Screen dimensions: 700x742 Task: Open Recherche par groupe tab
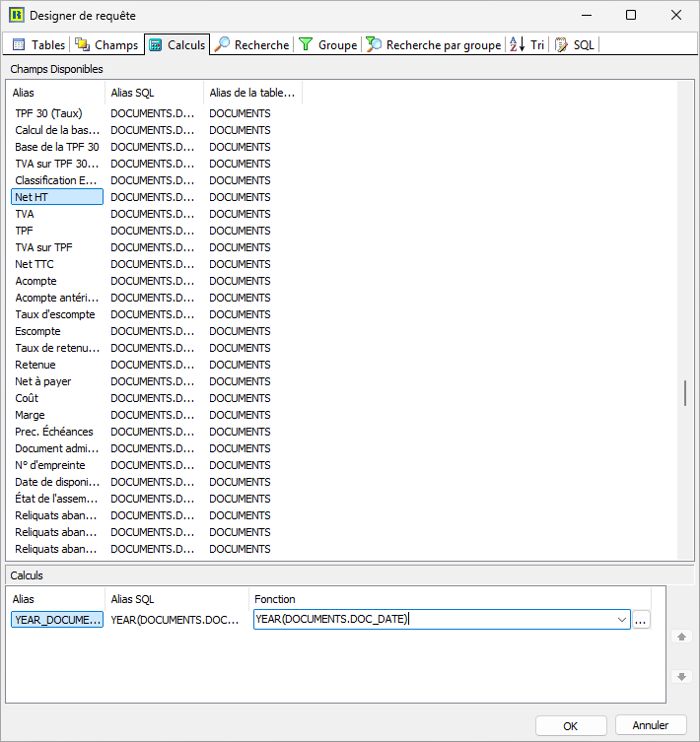click(434, 45)
